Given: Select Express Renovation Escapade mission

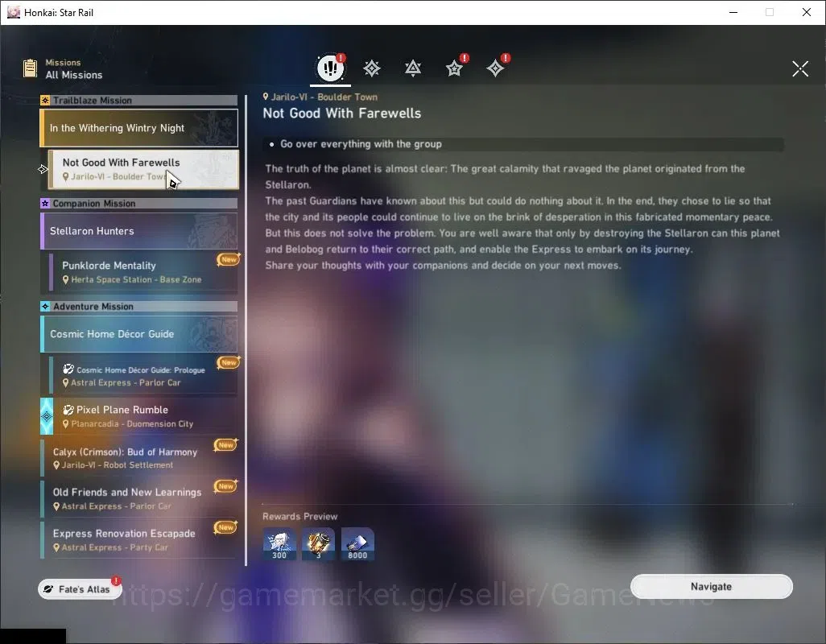Looking at the screenshot, I should pos(139,539).
